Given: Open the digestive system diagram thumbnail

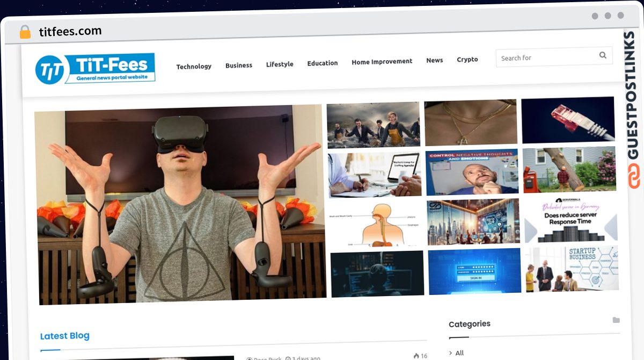Looking at the screenshot, I should 376,225.
